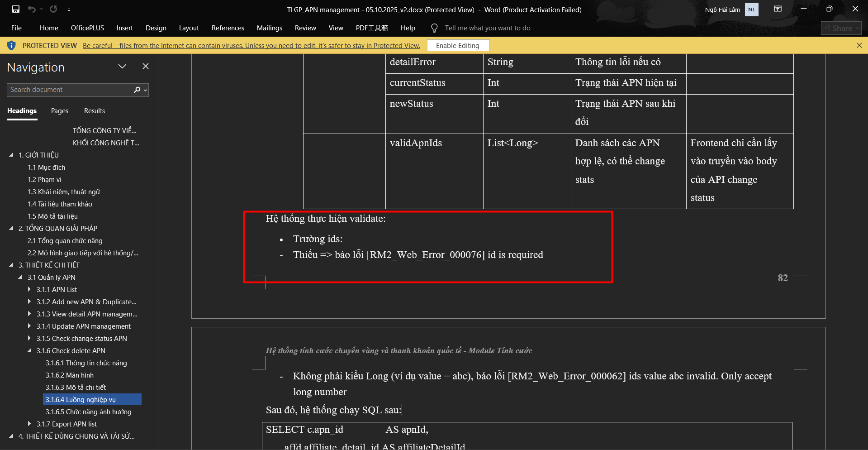The image size is (868, 450).
Task: Expand the 3.1.1 APN List heading
Action: click(x=29, y=289)
